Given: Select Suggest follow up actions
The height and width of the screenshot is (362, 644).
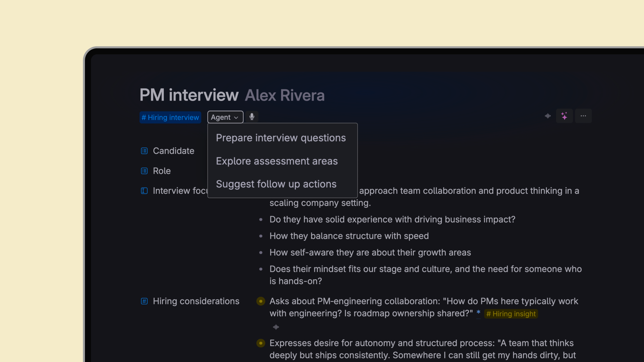Looking at the screenshot, I should coord(276,184).
